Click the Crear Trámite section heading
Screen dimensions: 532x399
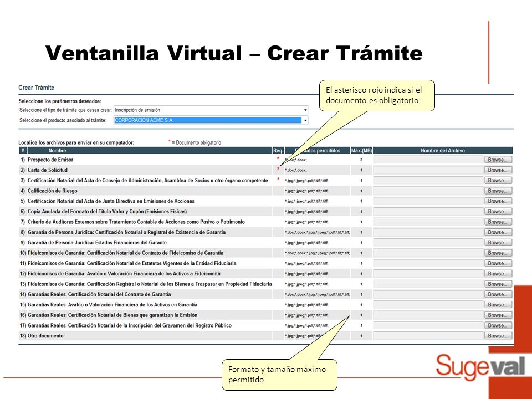click(37, 88)
